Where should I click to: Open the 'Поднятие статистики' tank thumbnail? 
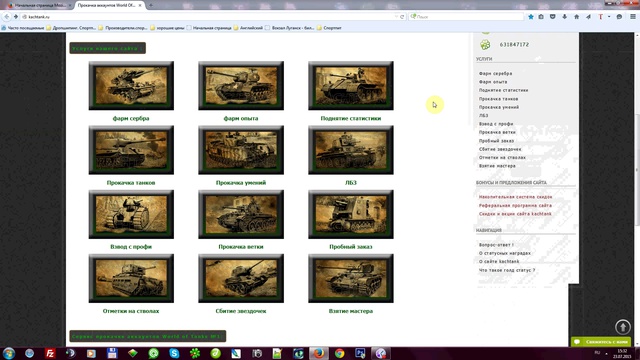click(351, 86)
